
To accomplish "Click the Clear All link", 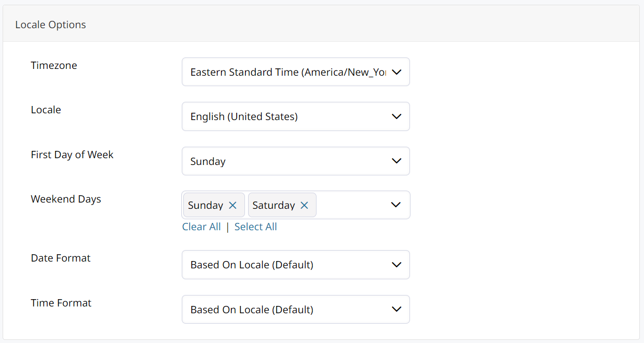I will (202, 227).
